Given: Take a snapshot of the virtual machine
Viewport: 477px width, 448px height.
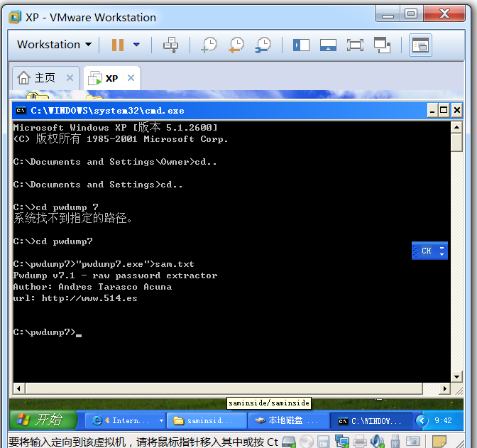Looking at the screenshot, I should coord(209,45).
